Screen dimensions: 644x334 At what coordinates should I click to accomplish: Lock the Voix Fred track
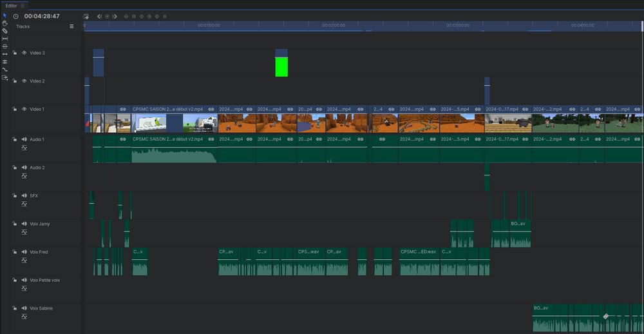point(14,251)
